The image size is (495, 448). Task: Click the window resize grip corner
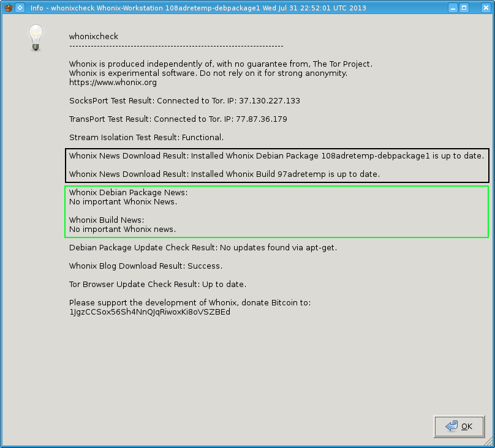point(491,444)
